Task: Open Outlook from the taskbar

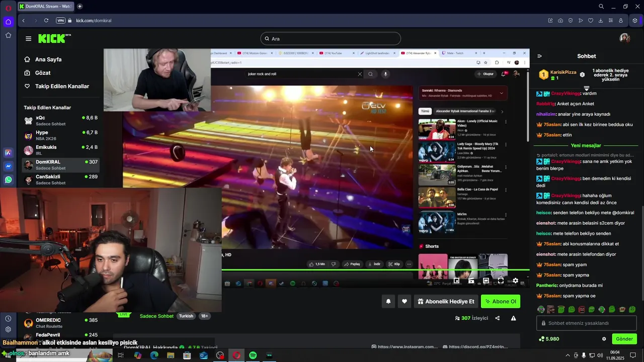Action: pos(203,355)
